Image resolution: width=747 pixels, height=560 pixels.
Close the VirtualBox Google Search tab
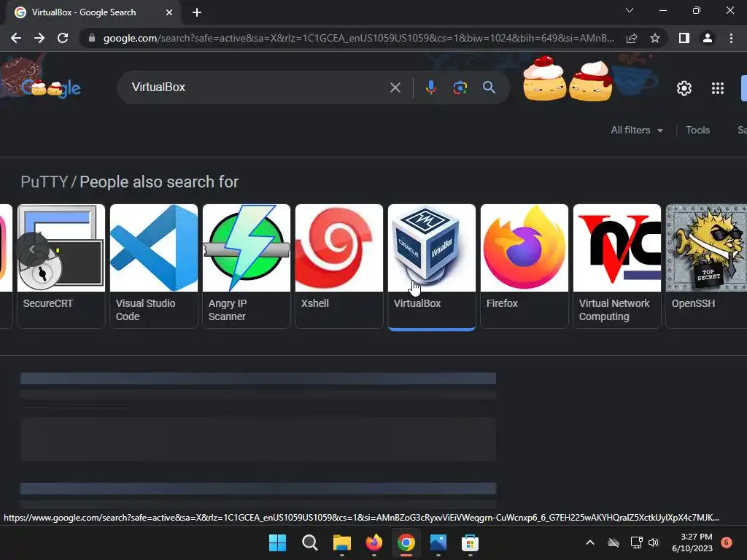[169, 12]
